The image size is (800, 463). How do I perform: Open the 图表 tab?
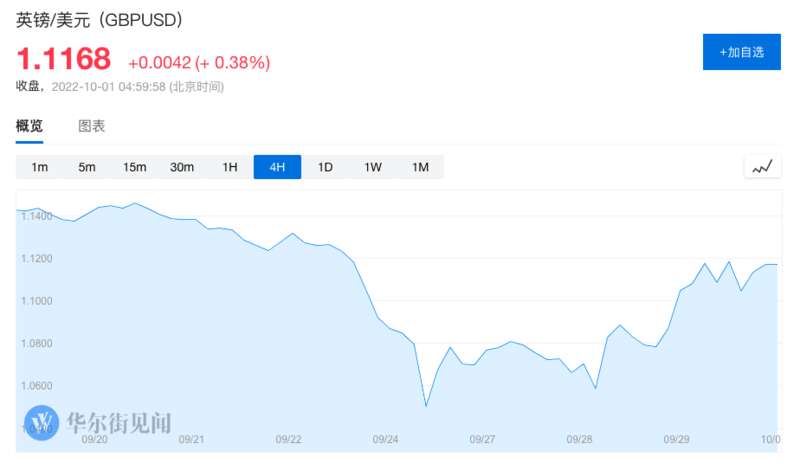[x=92, y=126]
